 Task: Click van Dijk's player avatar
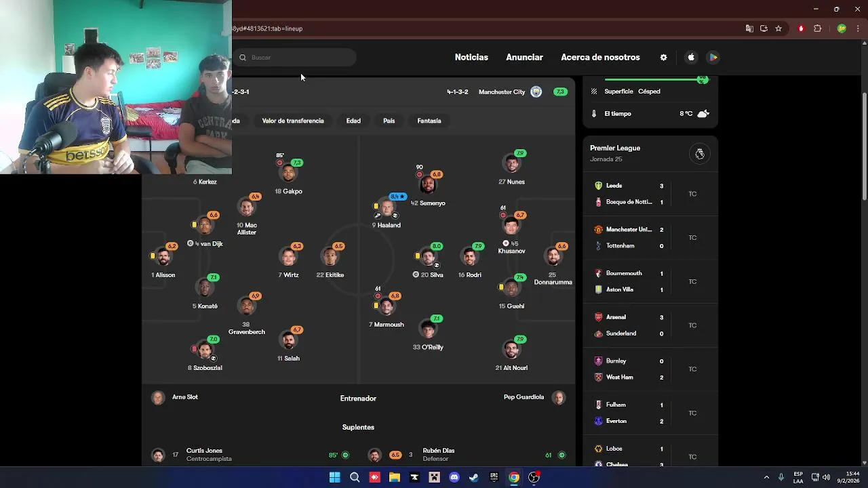(x=205, y=226)
